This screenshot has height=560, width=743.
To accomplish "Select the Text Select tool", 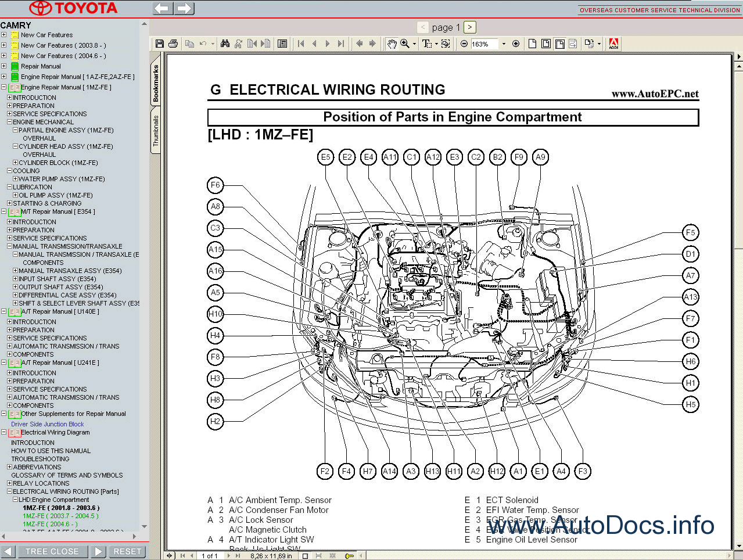I will [426, 44].
